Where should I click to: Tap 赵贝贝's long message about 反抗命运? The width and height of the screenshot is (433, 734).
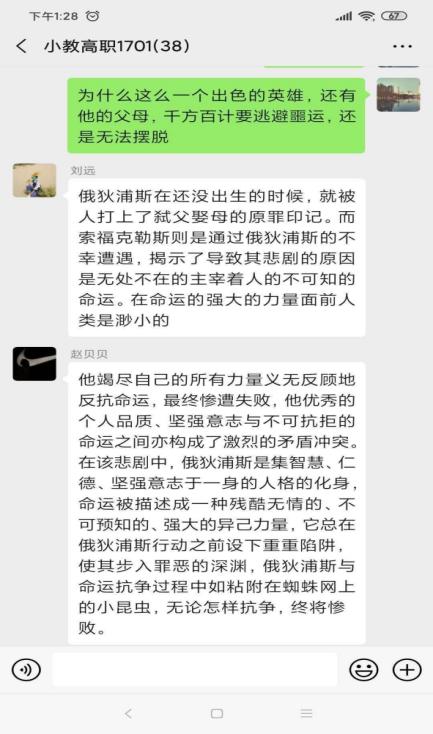tap(216, 503)
